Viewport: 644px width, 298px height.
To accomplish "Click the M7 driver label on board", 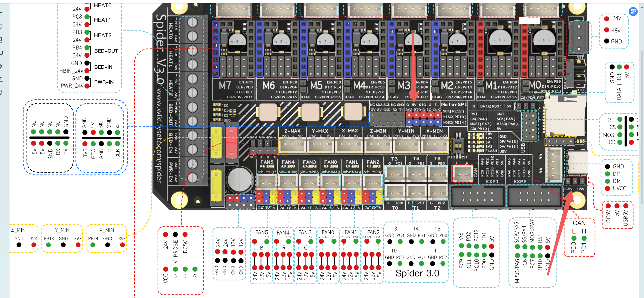I will click(225, 86).
